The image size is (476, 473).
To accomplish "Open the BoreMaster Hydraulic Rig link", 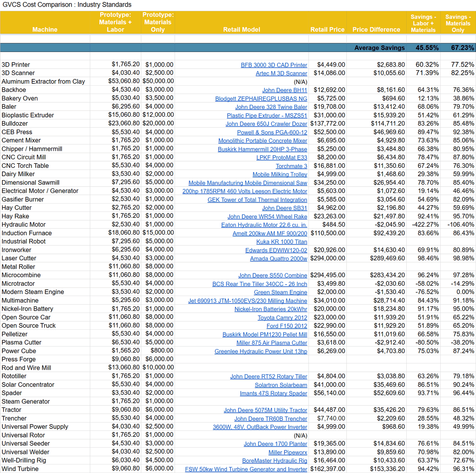I will 274,461.
